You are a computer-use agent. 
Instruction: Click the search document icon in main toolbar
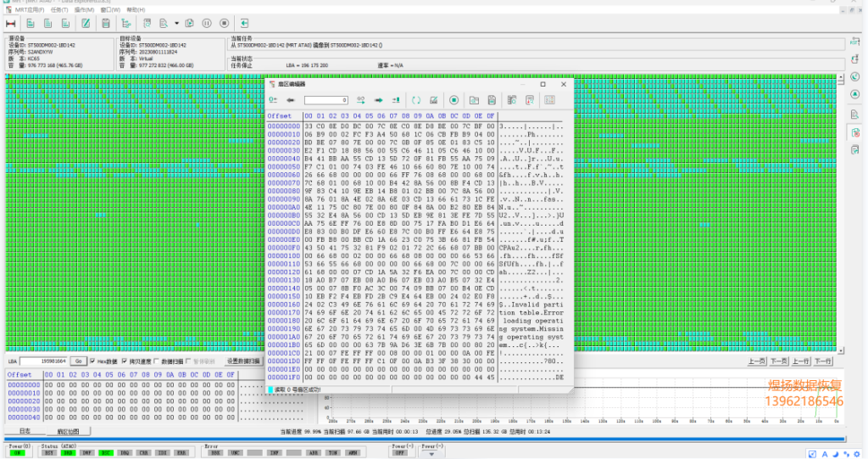[x=164, y=23]
